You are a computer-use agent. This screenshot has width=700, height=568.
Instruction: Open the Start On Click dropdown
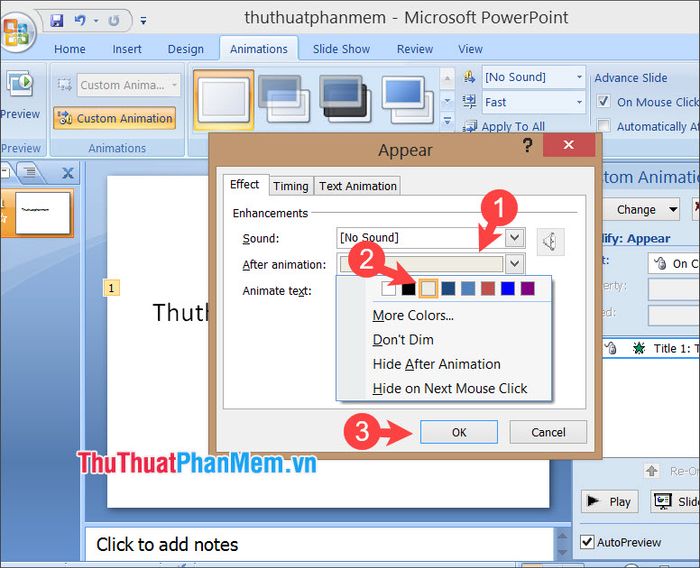click(673, 263)
